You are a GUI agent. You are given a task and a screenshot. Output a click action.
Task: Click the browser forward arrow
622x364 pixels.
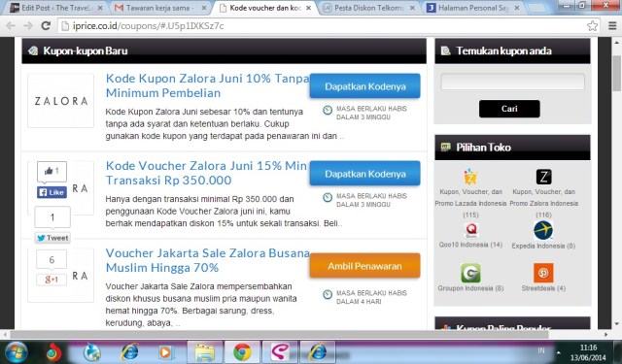(28, 26)
